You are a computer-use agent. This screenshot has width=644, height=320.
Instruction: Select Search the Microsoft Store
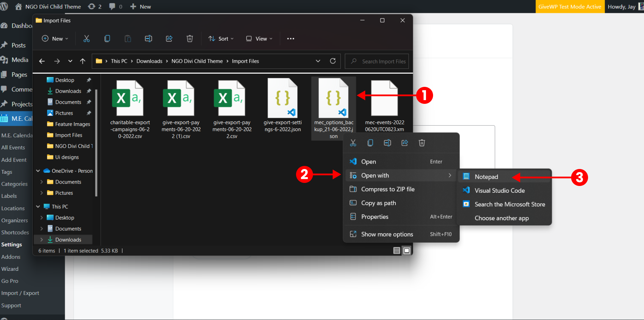(x=505, y=204)
